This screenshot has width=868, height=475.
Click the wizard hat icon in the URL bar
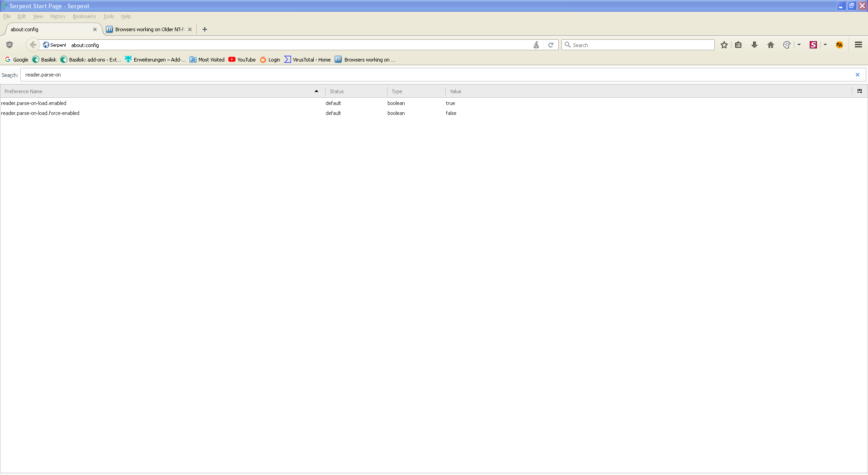pos(536,45)
